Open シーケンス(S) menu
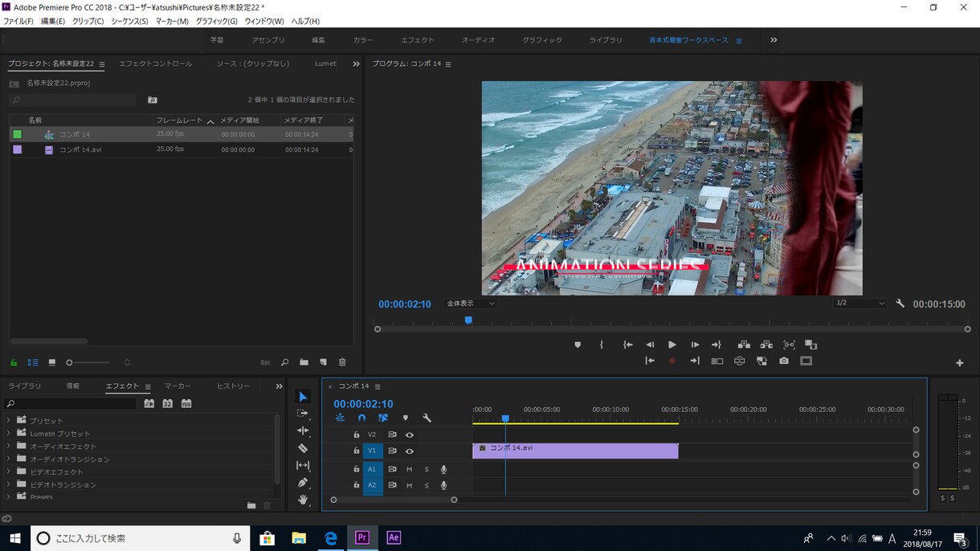Image resolution: width=980 pixels, height=551 pixels. coord(129,21)
